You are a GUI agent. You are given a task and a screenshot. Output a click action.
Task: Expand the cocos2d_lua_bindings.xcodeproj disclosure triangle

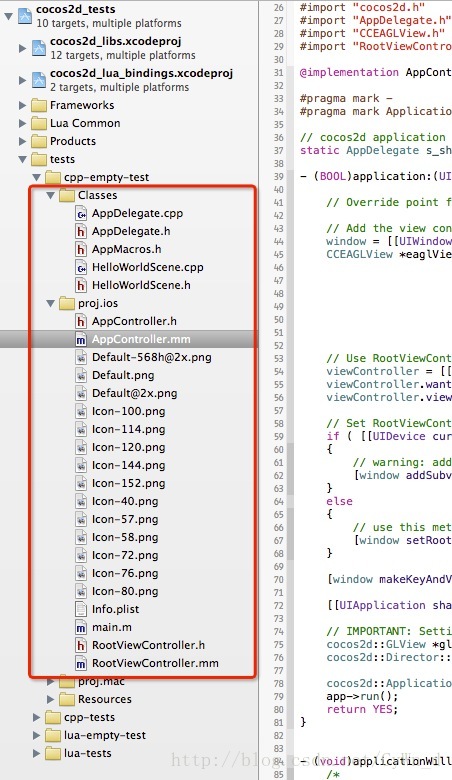coord(22,80)
